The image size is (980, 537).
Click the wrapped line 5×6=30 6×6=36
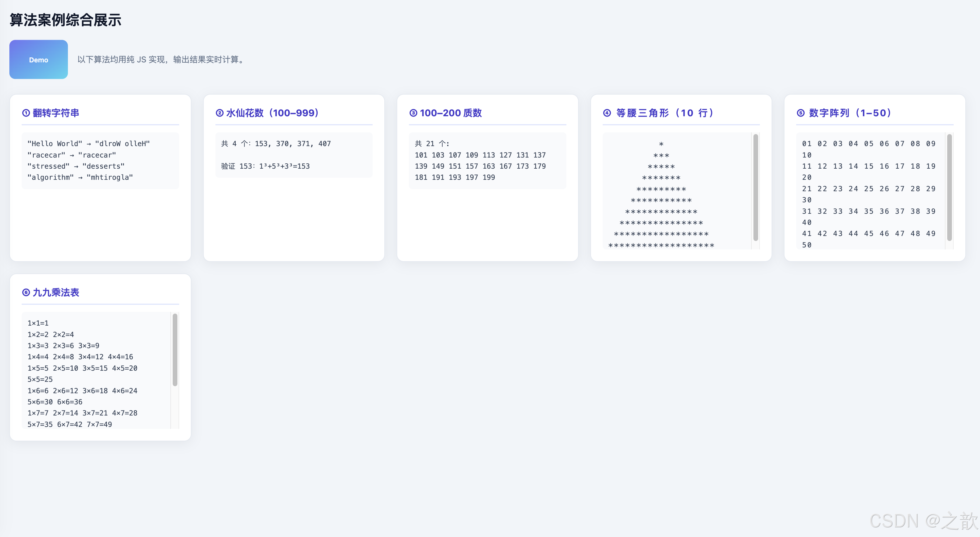[x=55, y=401]
